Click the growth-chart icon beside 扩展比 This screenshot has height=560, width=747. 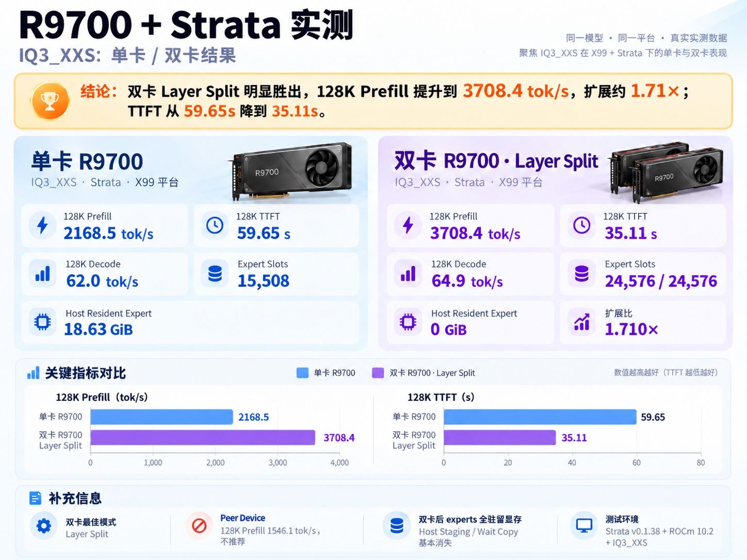(x=581, y=322)
